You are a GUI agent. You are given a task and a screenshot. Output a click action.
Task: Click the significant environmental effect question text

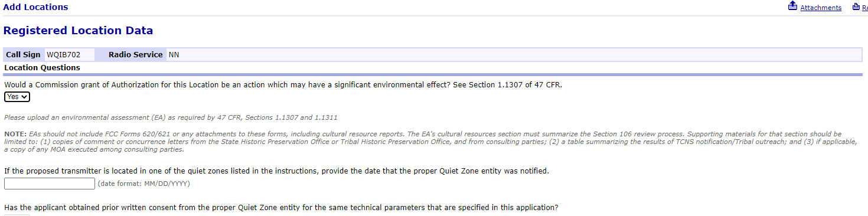(x=283, y=85)
